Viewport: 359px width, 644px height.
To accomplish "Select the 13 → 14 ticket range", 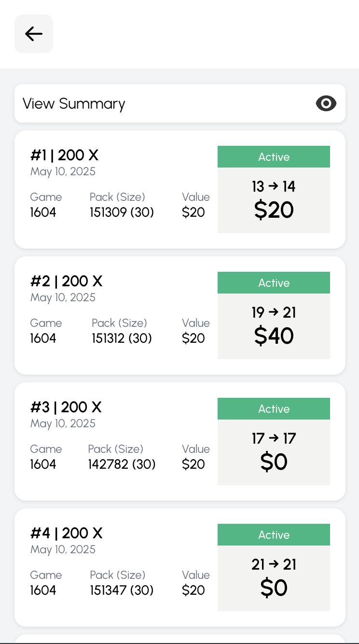I will pyautogui.click(x=274, y=186).
